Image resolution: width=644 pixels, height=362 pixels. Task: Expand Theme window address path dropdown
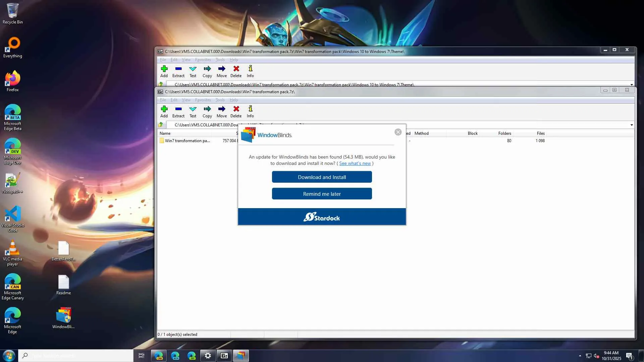point(631,84)
